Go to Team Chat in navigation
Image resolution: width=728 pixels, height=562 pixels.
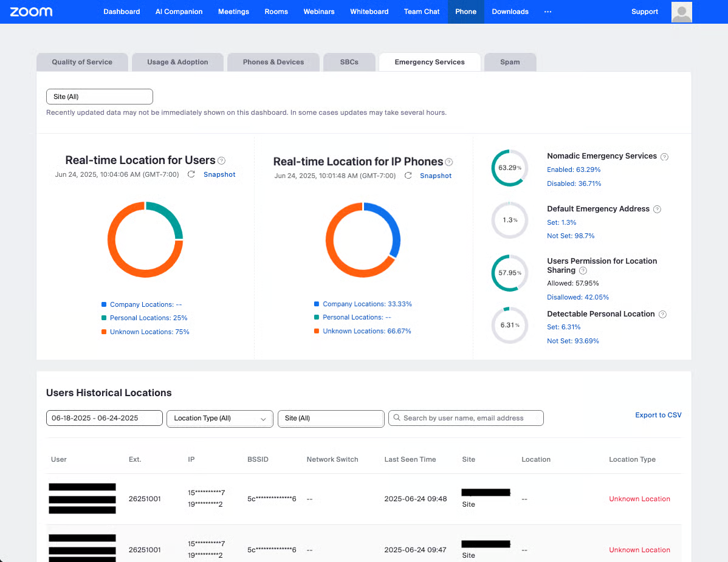click(421, 12)
